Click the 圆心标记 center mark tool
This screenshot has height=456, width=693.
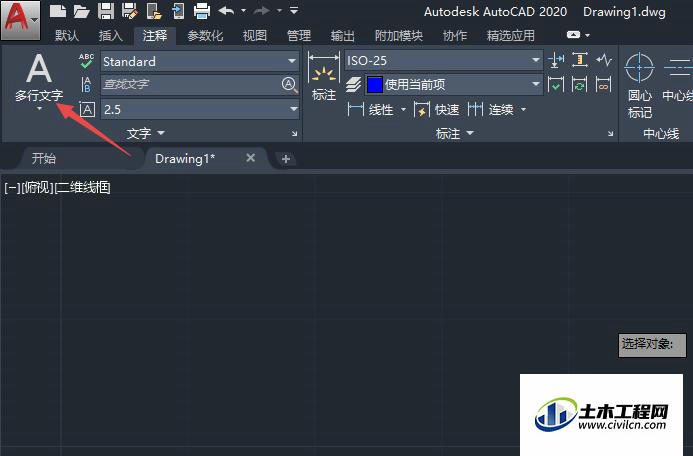coord(640,86)
